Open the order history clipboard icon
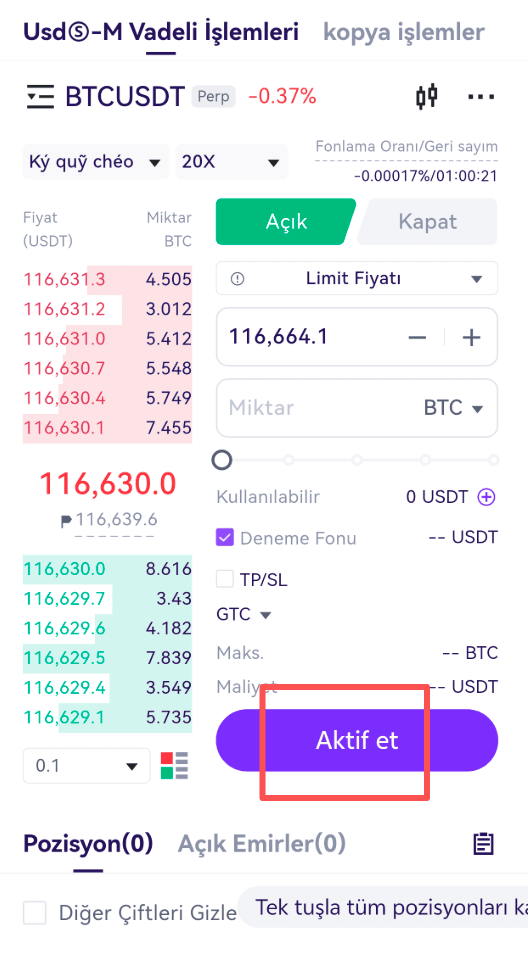The width and height of the screenshot is (528, 954). (x=484, y=843)
